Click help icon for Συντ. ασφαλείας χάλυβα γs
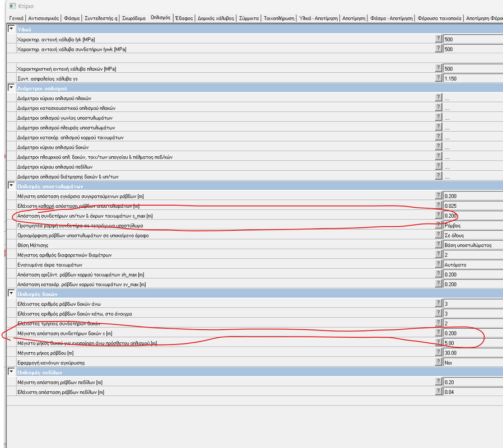 coord(439,78)
